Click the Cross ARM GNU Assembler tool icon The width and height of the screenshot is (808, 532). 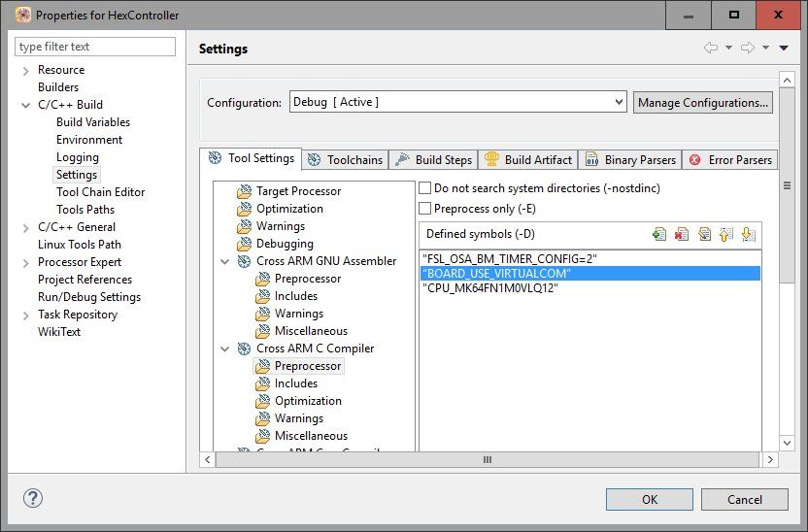[x=245, y=261]
